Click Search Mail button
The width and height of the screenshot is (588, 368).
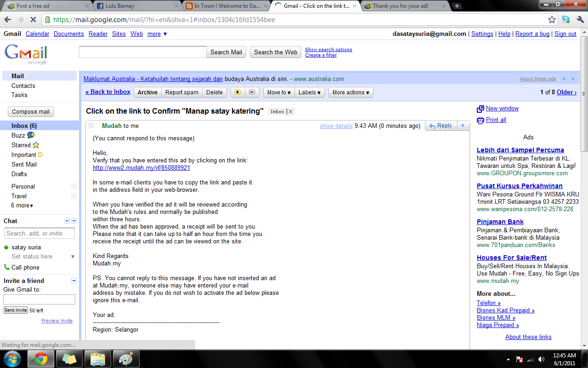click(x=226, y=52)
